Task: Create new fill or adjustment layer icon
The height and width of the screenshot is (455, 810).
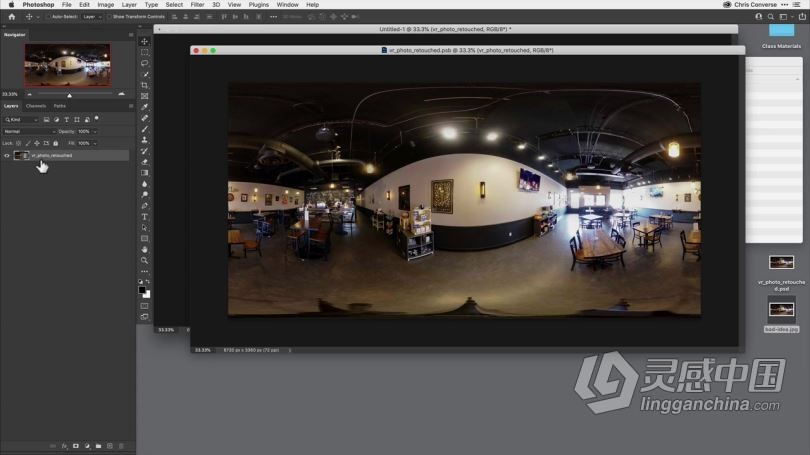Action: pyautogui.click(x=87, y=446)
